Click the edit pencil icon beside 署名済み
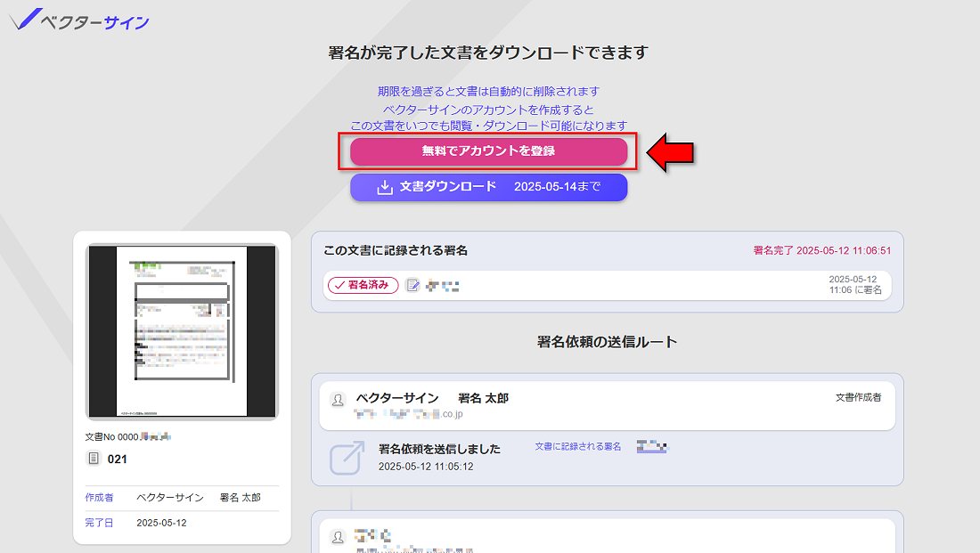The image size is (980, 553). point(412,286)
